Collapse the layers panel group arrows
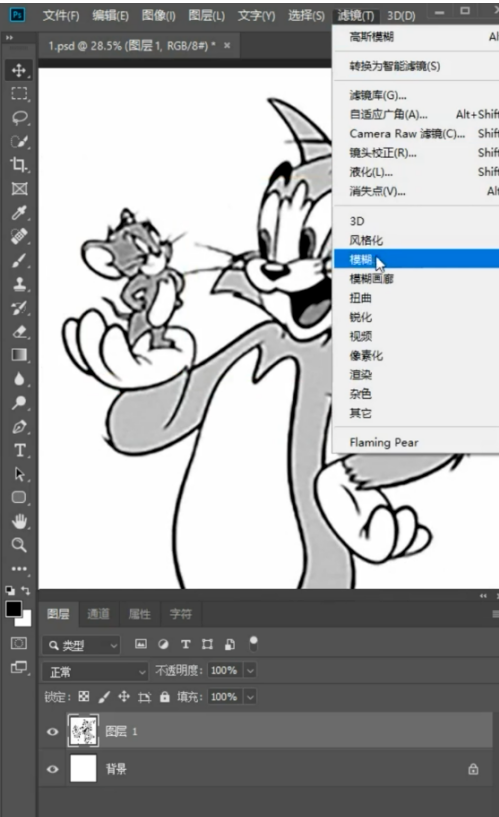Viewport: 499px width, 817px height. pyautogui.click(x=483, y=595)
